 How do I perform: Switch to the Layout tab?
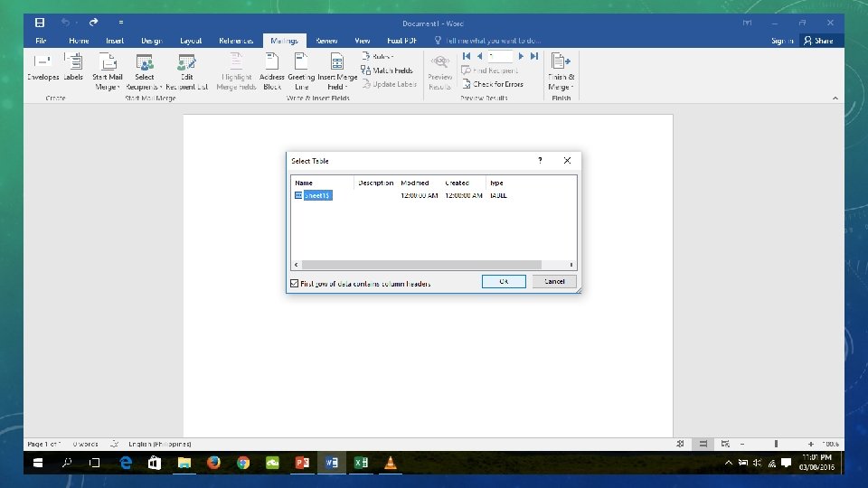coord(191,41)
